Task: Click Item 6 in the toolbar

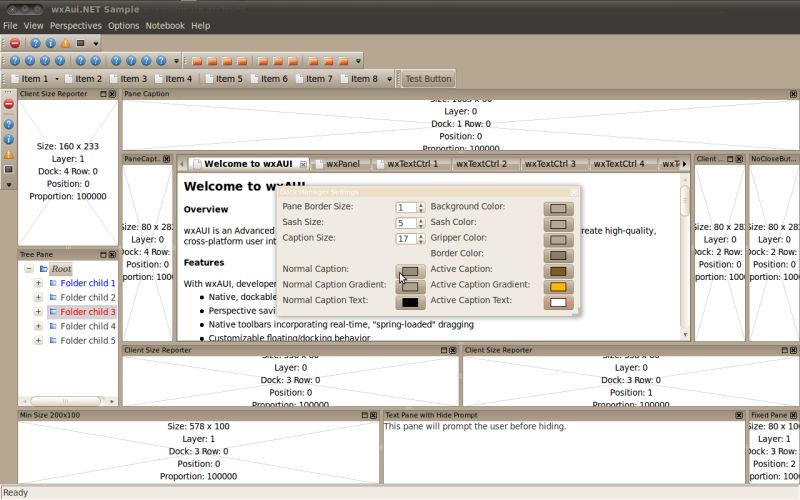Action: tap(269, 79)
